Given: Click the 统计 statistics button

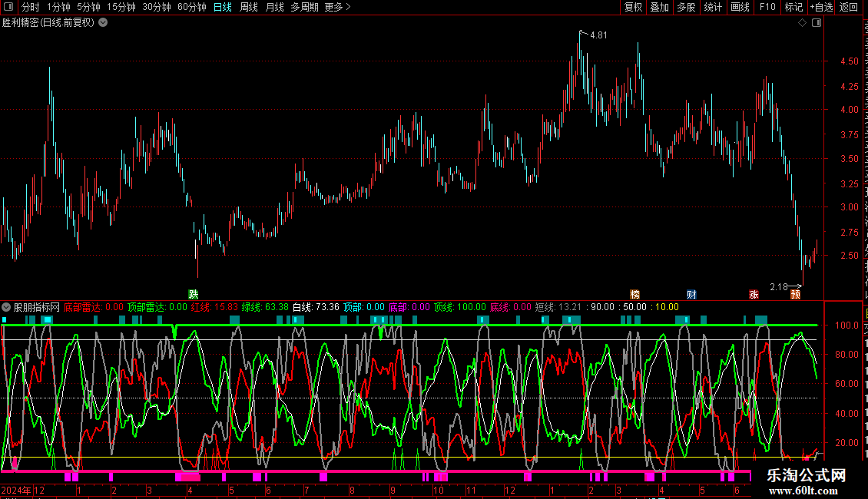Looking at the screenshot, I should coord(712,7).
